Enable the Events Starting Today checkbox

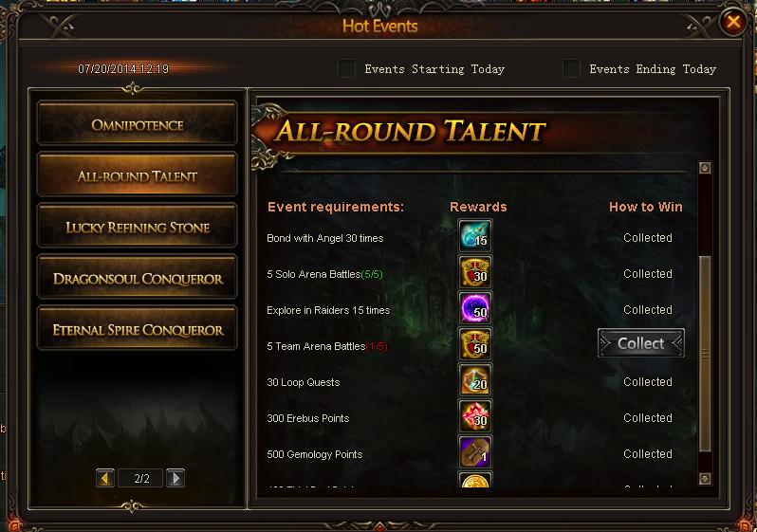pyautogui.click(x=346, y=68)
